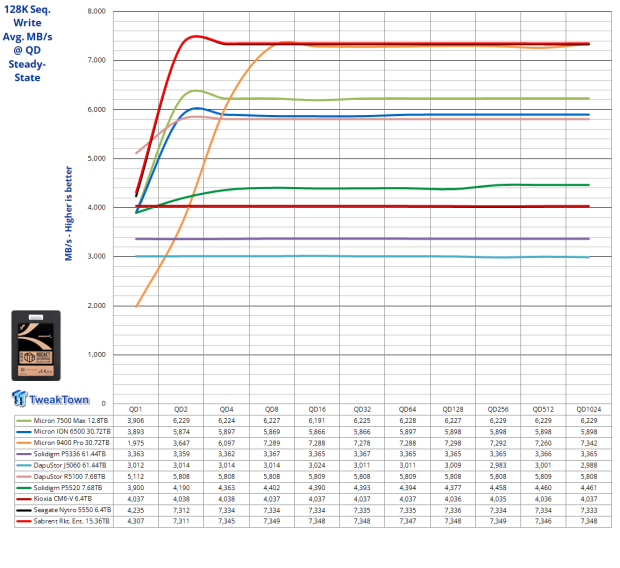Select the 'Kioxia CM6-V 6.4TB' row label
Image resolution: width=620 pixels, height=568 pixels.
pyautogui.click(x=63, y=499)
